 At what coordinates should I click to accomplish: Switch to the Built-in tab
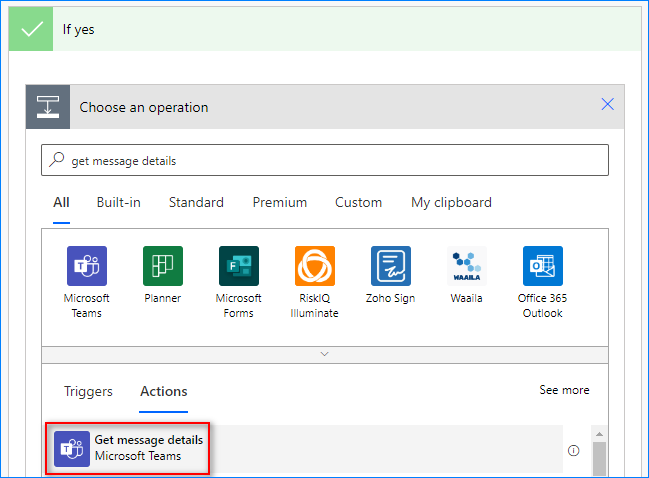coord(118,202)
